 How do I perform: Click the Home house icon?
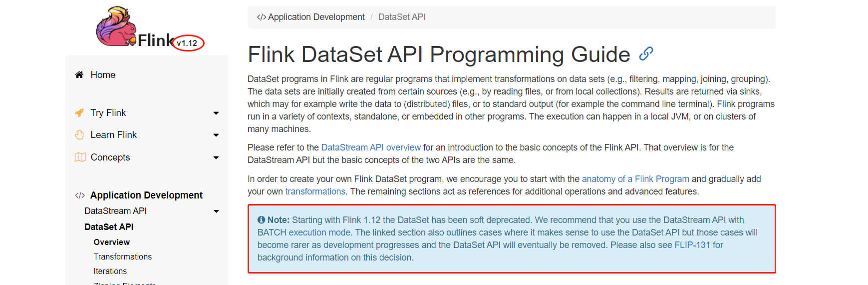point(79,75)
